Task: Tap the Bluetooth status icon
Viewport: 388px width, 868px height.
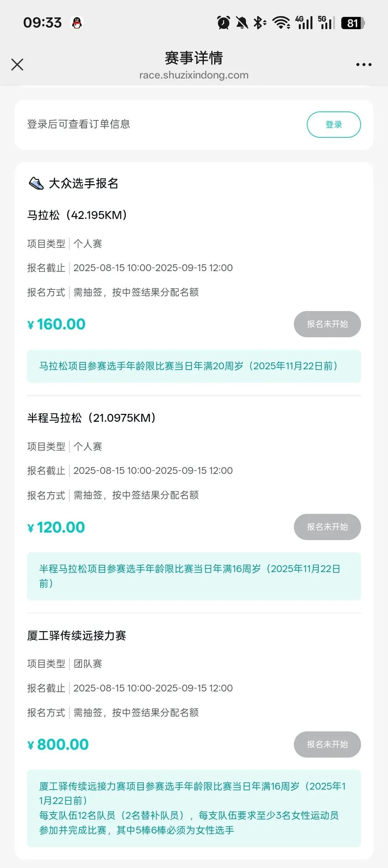Action: point(259,23)
